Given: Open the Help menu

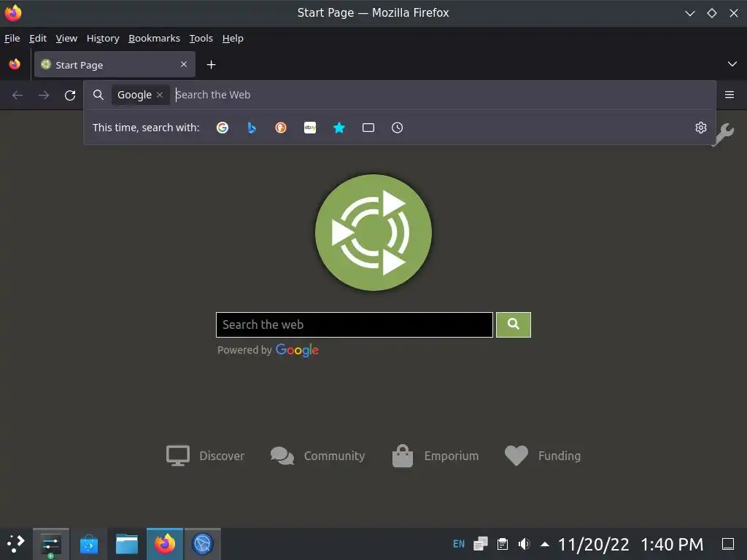Looking at the screenshot, I should pos(233,38).
